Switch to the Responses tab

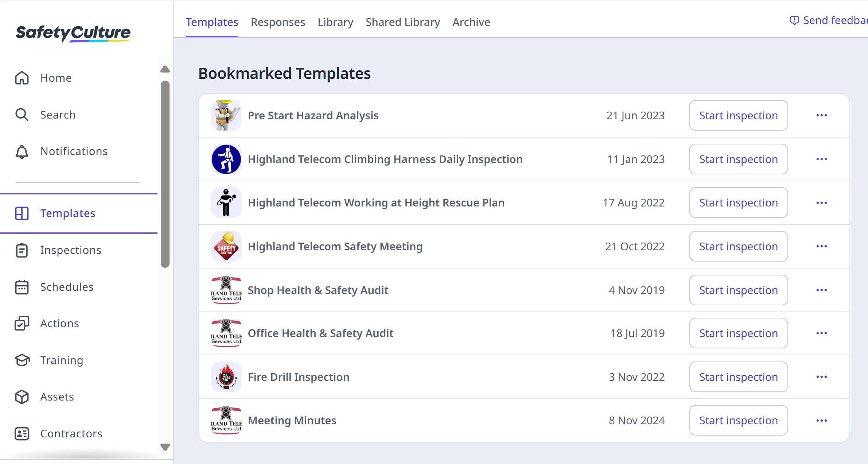tap(278, 22)
